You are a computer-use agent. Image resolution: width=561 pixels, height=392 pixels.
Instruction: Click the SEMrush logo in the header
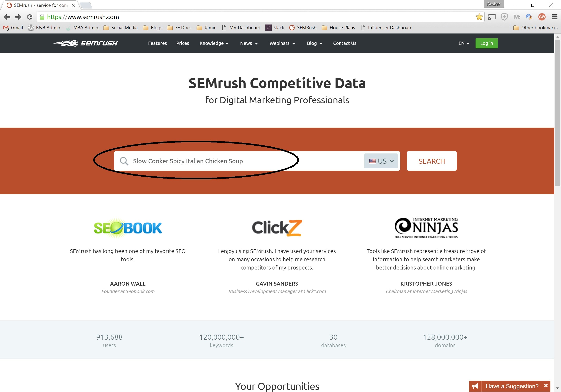(x=85, y=43)
